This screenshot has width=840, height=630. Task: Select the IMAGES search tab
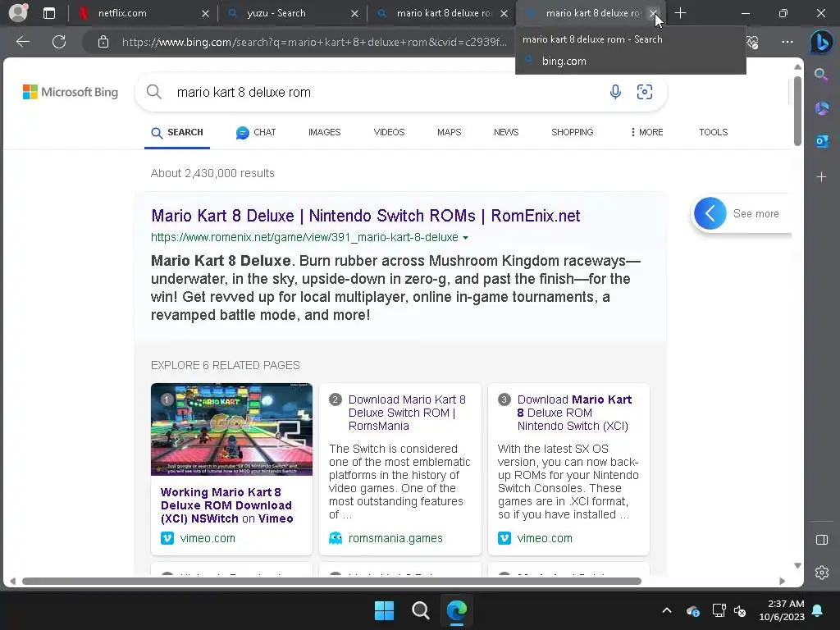tap(324, 132)
